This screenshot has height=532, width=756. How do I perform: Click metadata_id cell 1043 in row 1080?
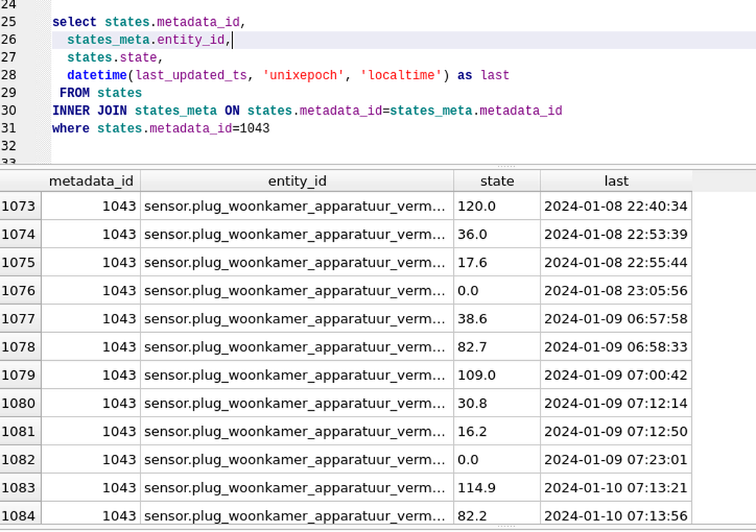[x=91, y=403]
